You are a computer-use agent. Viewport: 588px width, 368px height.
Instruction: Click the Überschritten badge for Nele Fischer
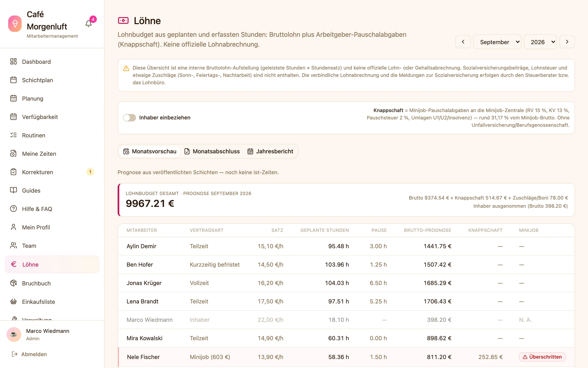(x=542, y=357)
